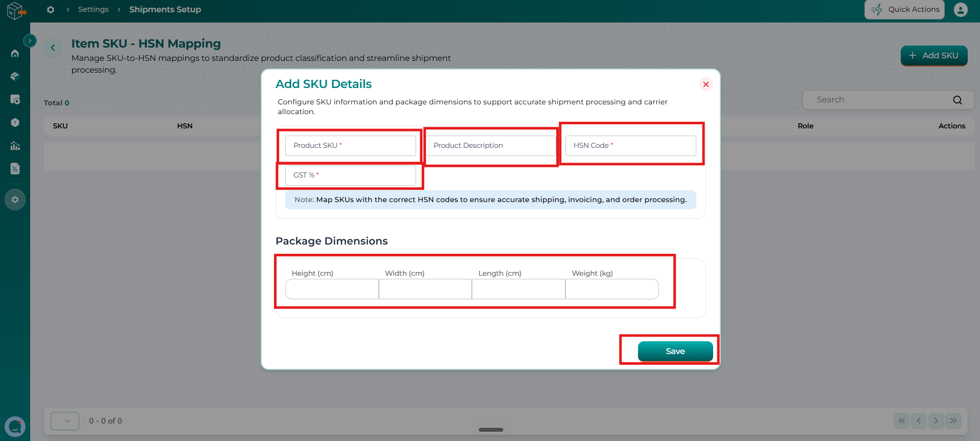Open the page size dropdown
980x441 pixels.
click(65, 421)
